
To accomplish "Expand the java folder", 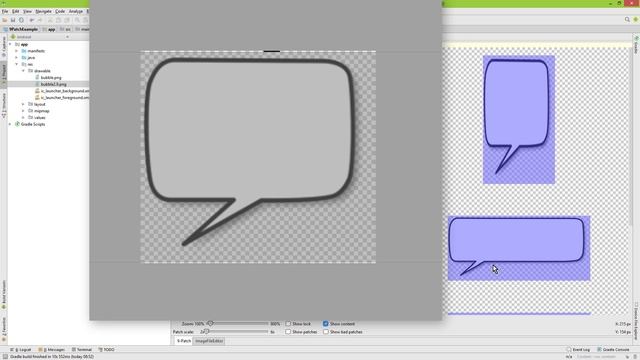I will click(x=17, y=58).
